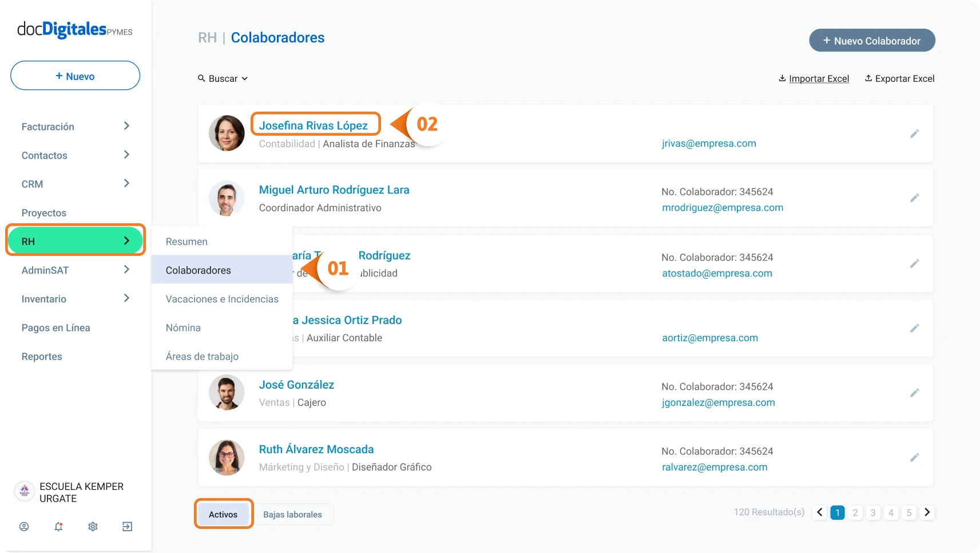Open settings gear icon
980x553 pixels.
click(x=93, y=527)
